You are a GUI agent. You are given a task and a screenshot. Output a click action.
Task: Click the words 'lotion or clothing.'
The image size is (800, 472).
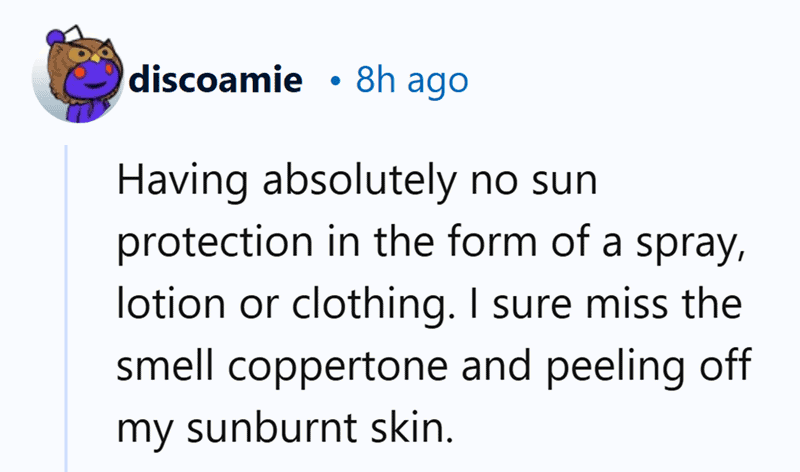(286, 305)
